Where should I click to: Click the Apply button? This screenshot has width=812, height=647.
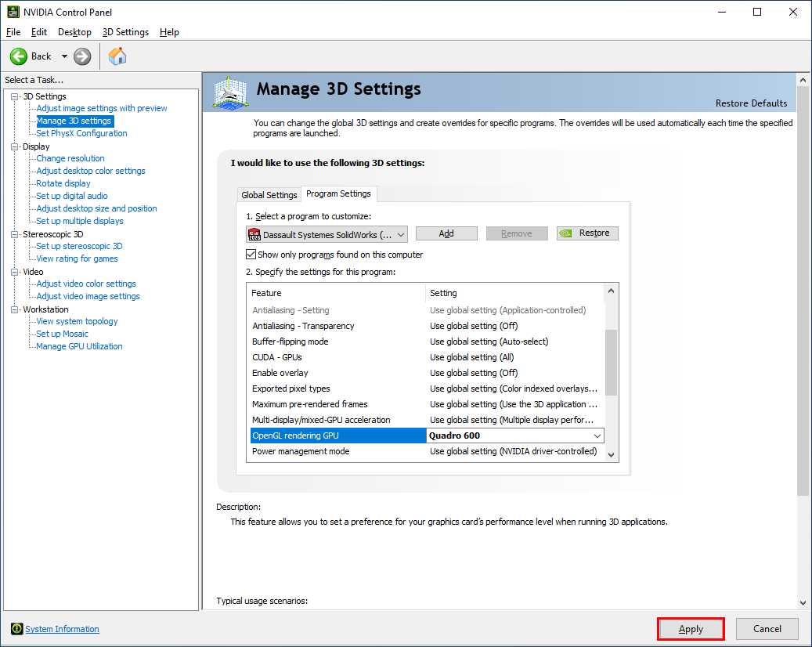[x=691, y=629]
